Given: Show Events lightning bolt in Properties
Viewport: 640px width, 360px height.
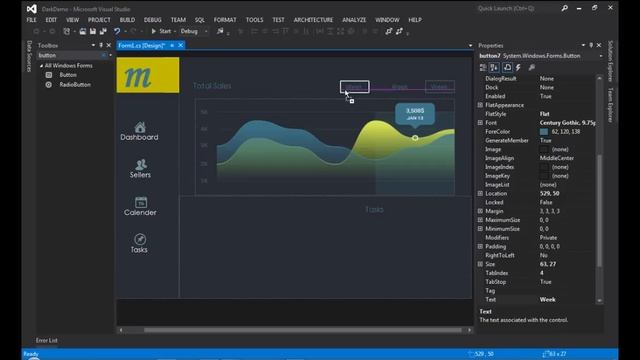Looking at the screenshot, I should (518, 67).
